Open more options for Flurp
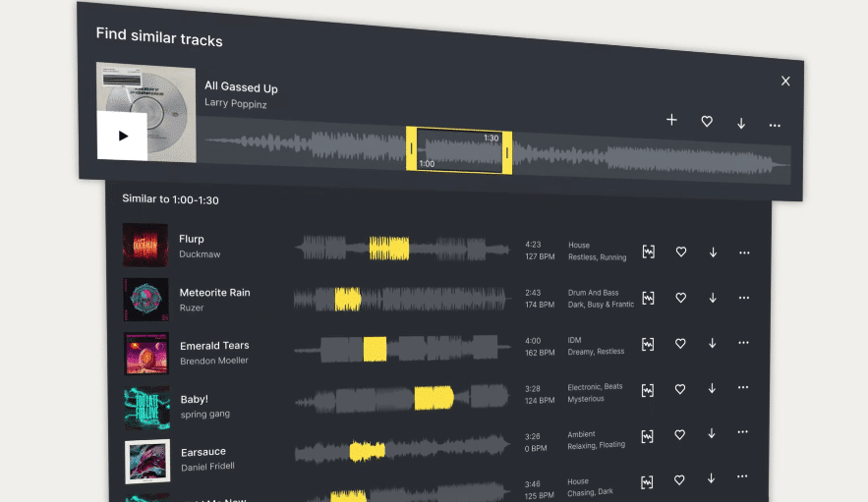Image resolution: width=868 pixels, height=502 pixels. pos(744,252)
